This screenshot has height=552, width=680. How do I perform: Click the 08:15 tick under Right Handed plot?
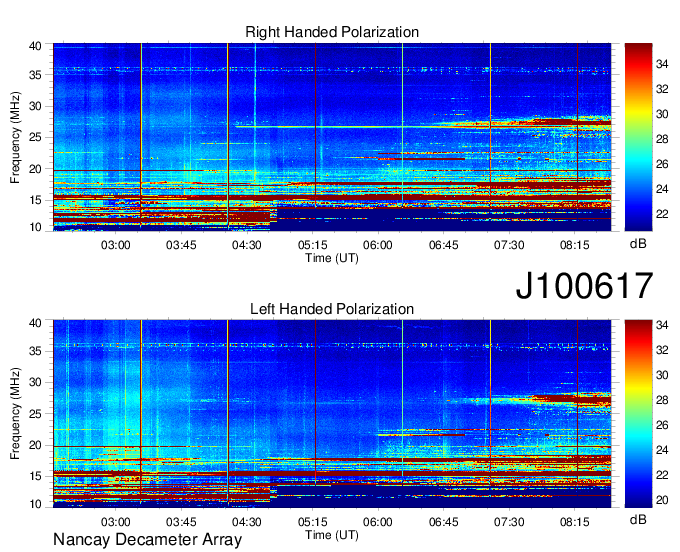575,245
